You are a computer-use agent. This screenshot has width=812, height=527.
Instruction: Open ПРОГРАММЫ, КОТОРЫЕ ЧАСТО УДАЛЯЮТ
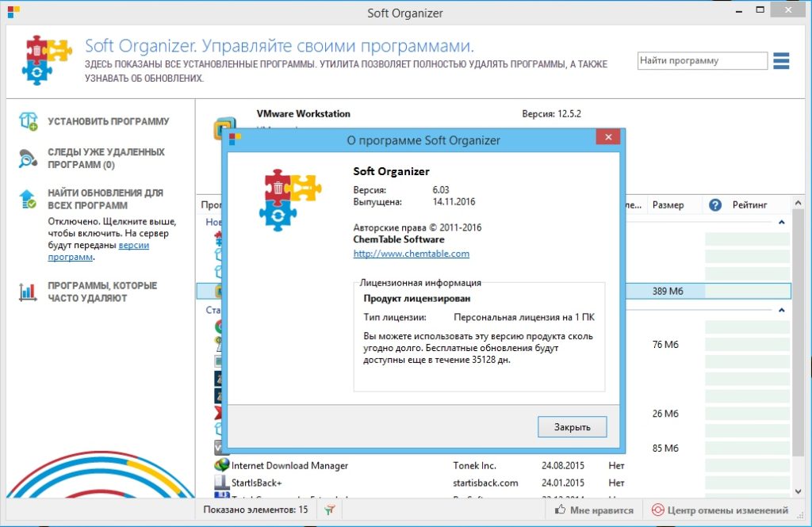102,292
